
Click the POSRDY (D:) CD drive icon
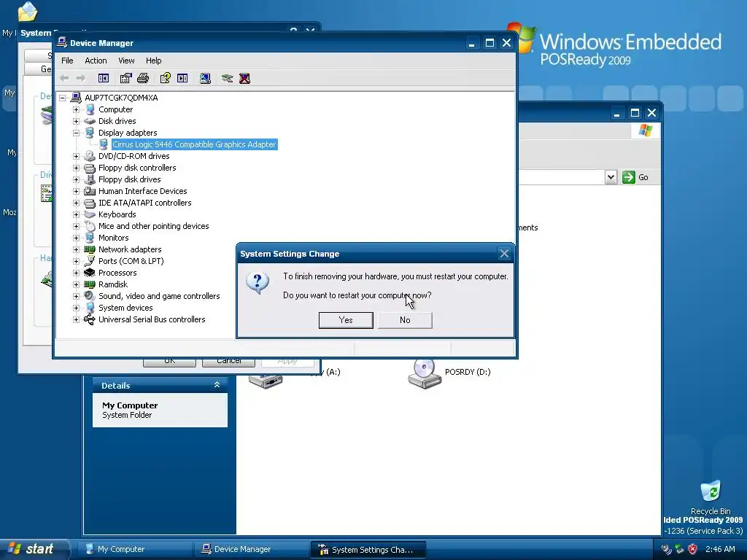[x=423, y=373]
